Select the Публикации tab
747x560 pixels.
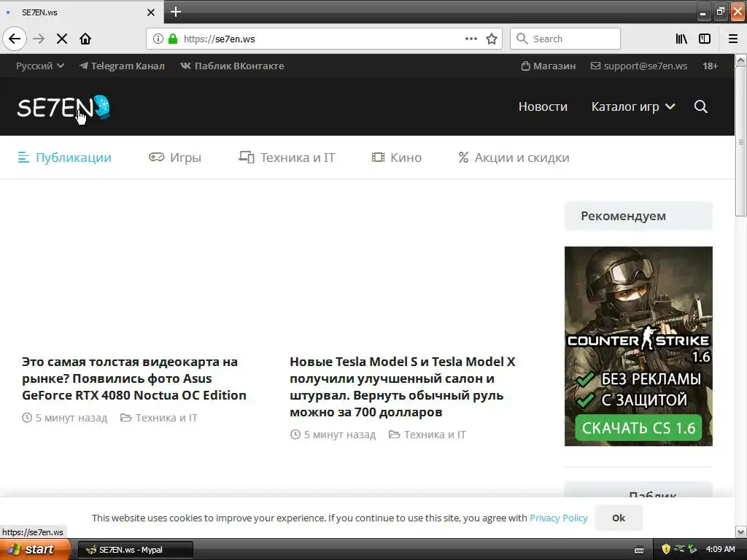click(x=65, y=157)
